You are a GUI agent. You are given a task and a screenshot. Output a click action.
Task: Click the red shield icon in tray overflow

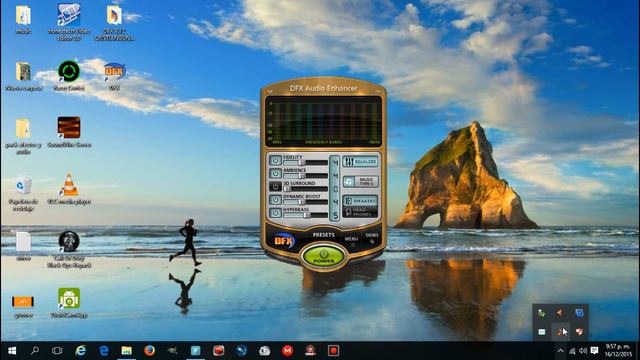[x=579, y=332]
